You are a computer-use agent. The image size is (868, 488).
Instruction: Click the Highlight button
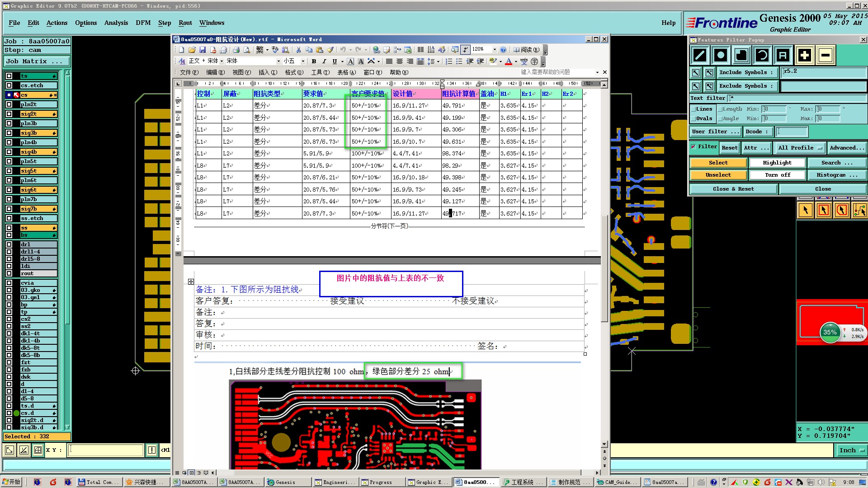tap(777, 163)
